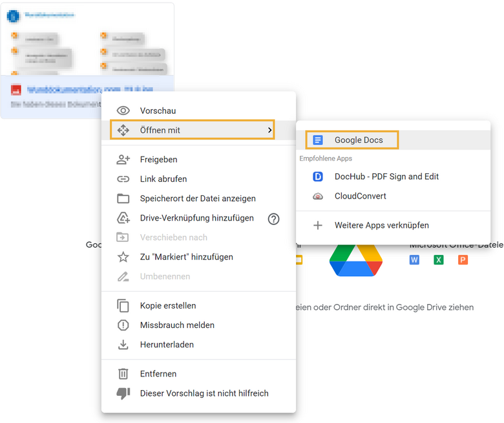Click the DocHub app icon

[318, 177]
